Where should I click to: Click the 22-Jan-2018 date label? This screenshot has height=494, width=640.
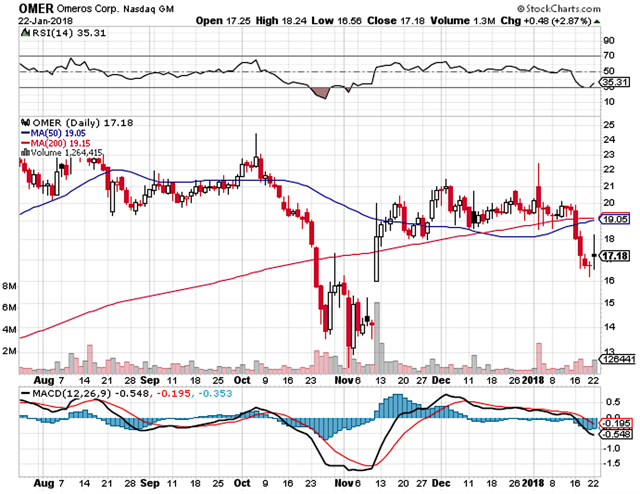(x=45, y=21)
